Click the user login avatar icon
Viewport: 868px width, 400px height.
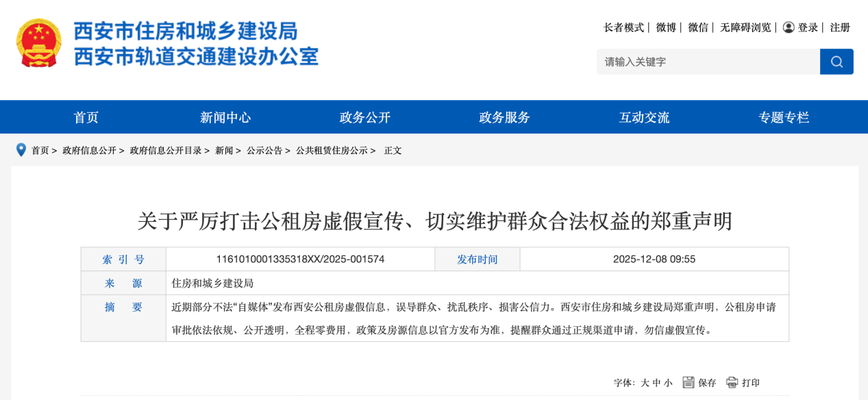(x=789, y=27)
